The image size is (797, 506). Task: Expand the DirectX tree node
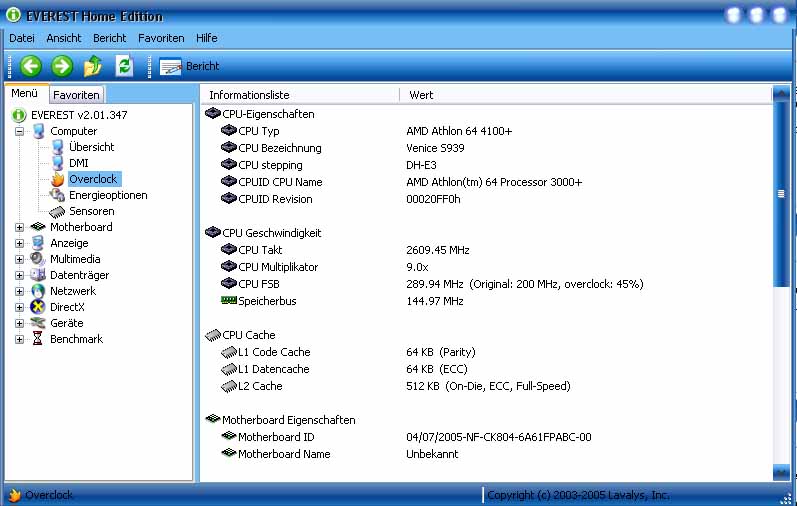[x=19, y=307]
